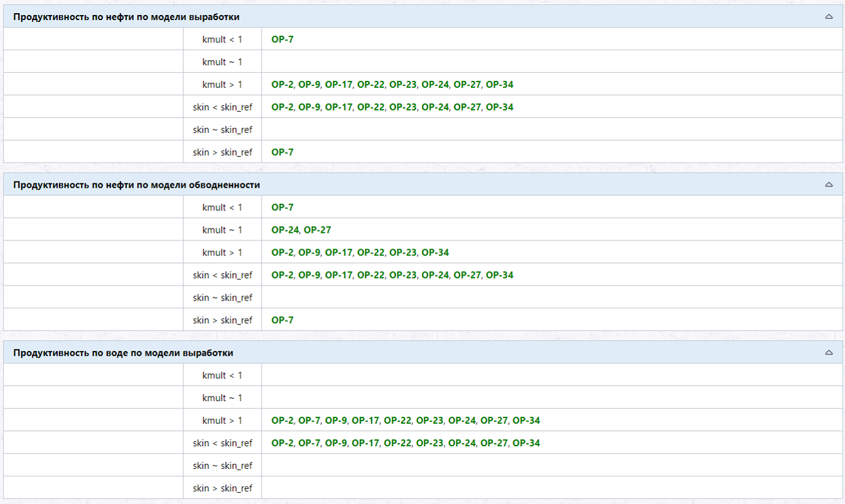This screenshot has height=504, width=845.
Task: Open OP-7 in нефти/выработки kmult < 1 row
Action: 283,39
